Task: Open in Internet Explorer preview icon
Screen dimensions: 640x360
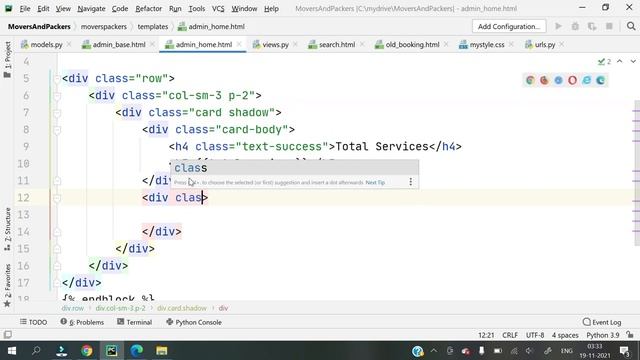Action: coord(587,80)
